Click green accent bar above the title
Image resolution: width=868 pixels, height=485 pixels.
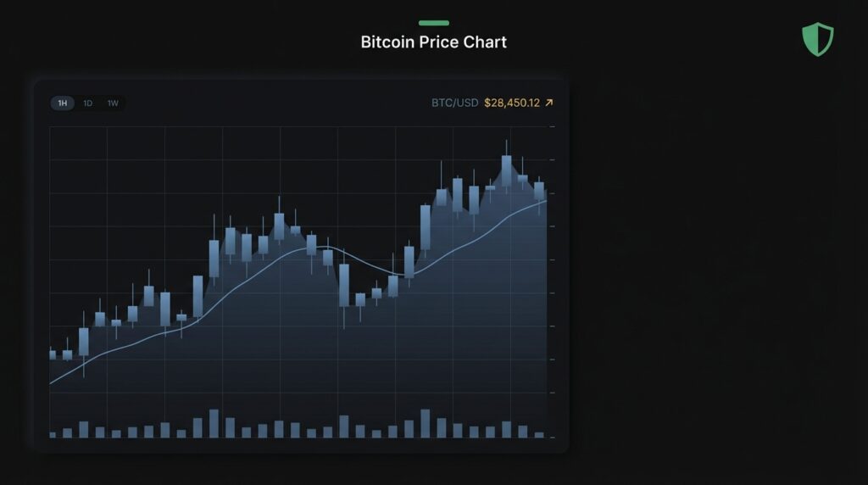[x=433, y=23]
